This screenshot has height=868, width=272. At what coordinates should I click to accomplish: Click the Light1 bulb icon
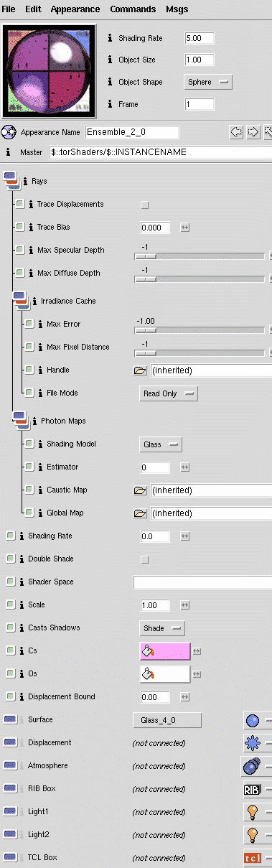click(252, 812)
